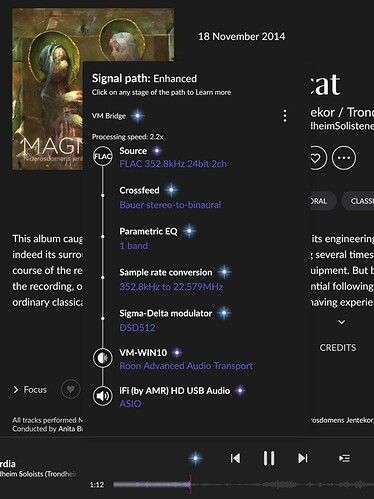The height and width of the screenshot is (499, 374).
Task: Click the VM-WIN10 transport stage icon
Action: pos(102,358)
